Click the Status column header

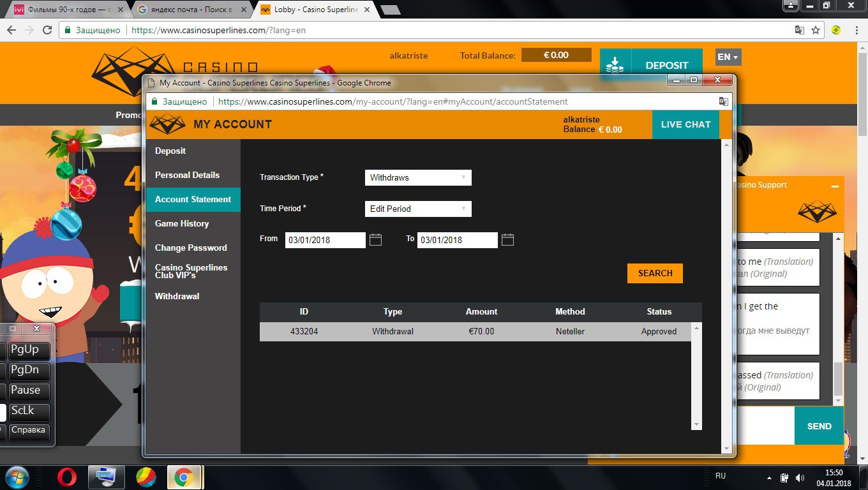pyautogui.click(x=659, y=312)
